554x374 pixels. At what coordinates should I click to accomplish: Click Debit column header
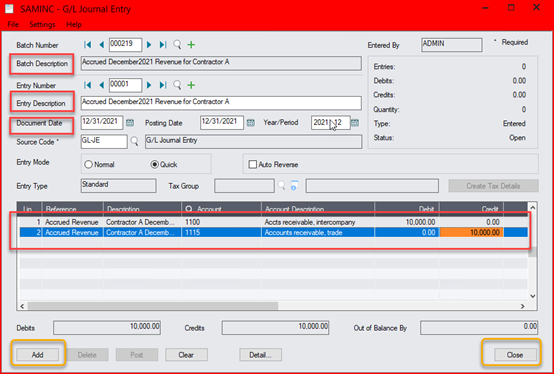(x=407, y=209)
